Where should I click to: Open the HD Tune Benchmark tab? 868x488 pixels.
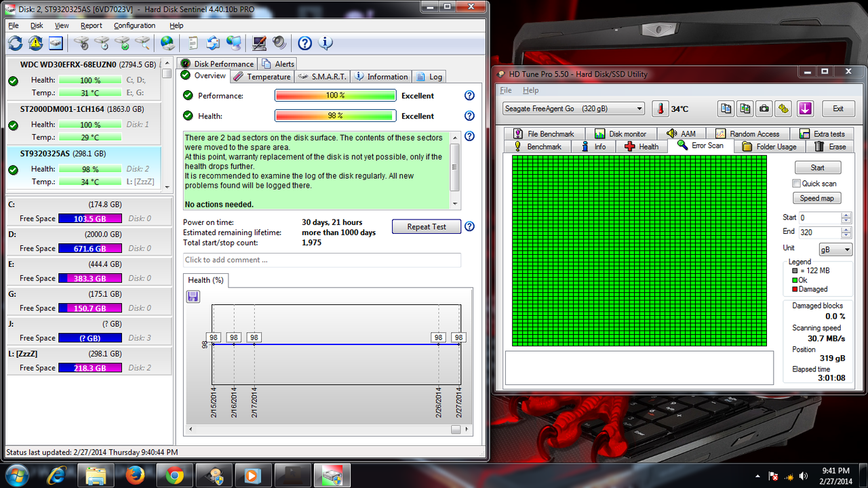coord(537,146)
